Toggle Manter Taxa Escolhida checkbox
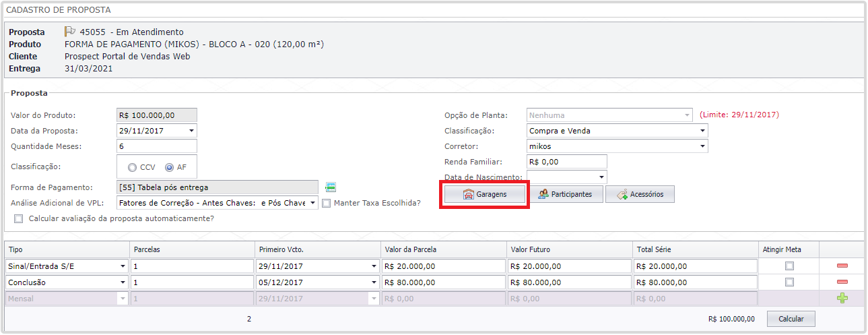Viewport: 868px width, 335px height. click(x=326, y=203)
